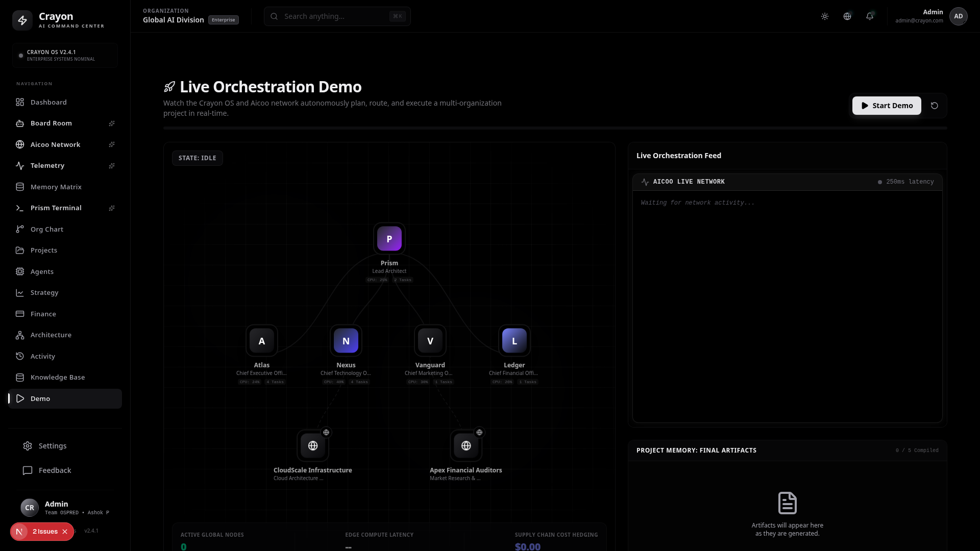
Task: Open Board Room in the navigation
Action: (65, 123)
